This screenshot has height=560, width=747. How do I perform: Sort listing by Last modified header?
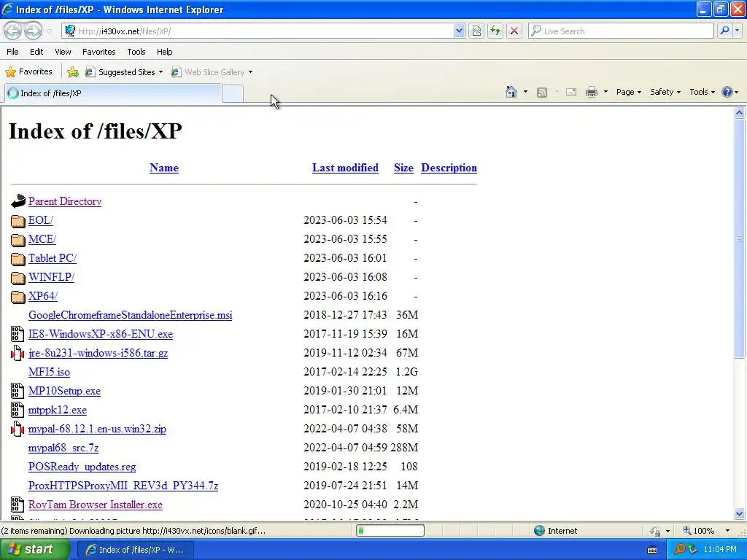coord(345,168)
